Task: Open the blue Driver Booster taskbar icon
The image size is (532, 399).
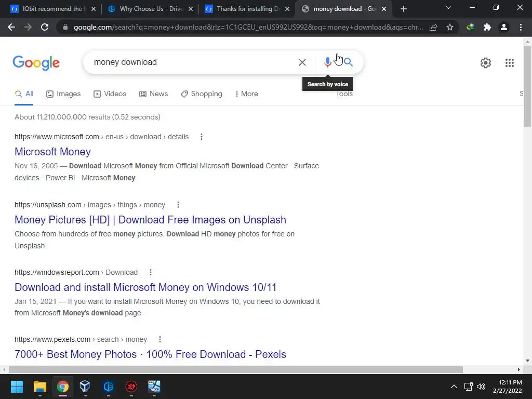Action: [108, 387]
